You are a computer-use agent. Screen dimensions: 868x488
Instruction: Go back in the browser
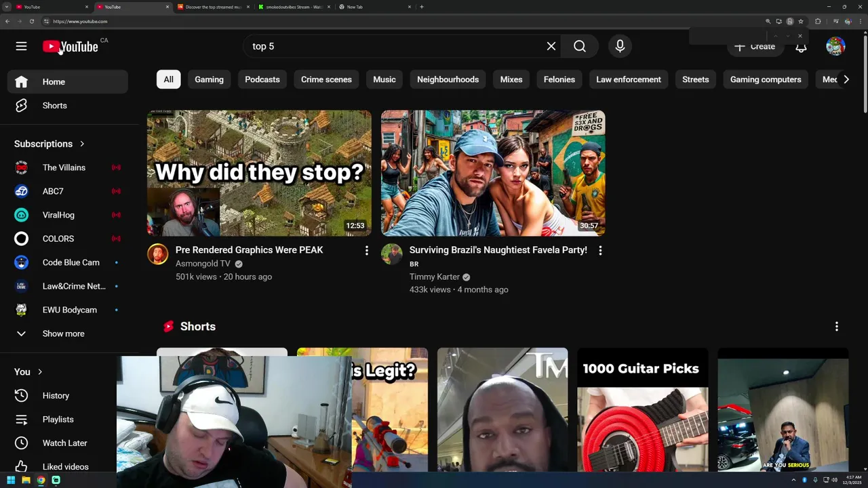pyautogui.click(x=7, y=21)
